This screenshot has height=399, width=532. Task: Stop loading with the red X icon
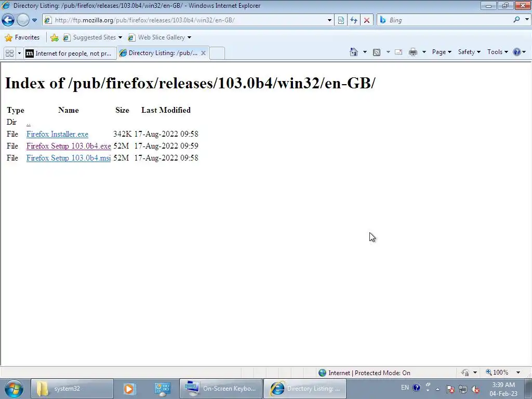click(x=367, y=20)
